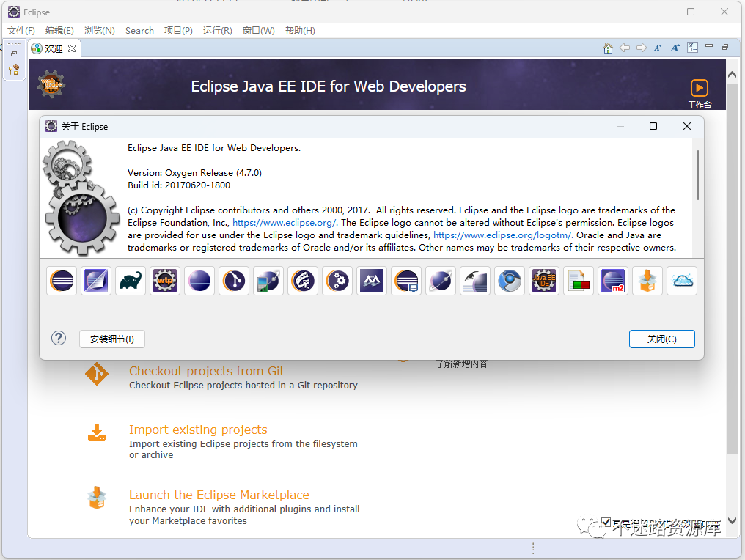Screen dimensions: 745x560
Task: Click the navigate forward arrow in Welcome toolbar
Action: tap(642, 48)
